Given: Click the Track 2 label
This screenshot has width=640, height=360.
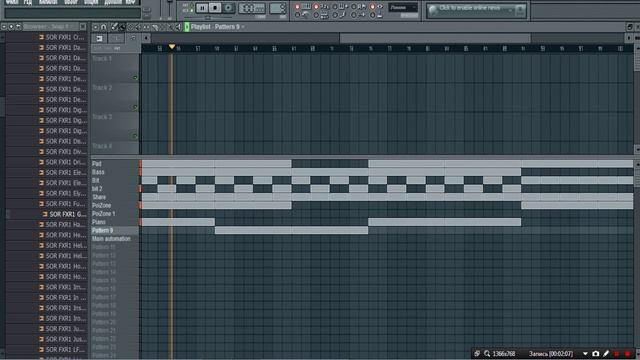Looking at the screenshot, I should (x=102, y=88).
